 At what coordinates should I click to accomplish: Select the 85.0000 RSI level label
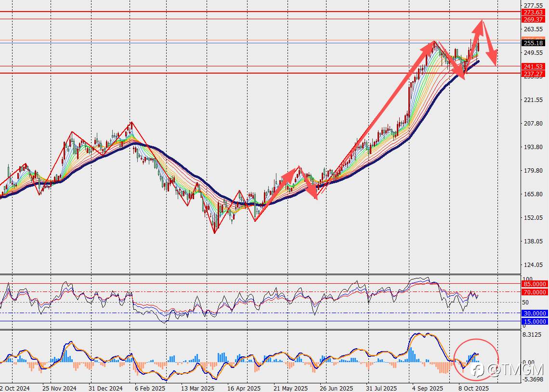tap(534, 284)
